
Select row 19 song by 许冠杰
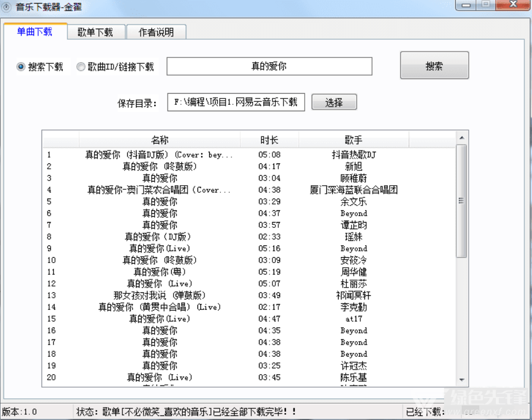250,366
